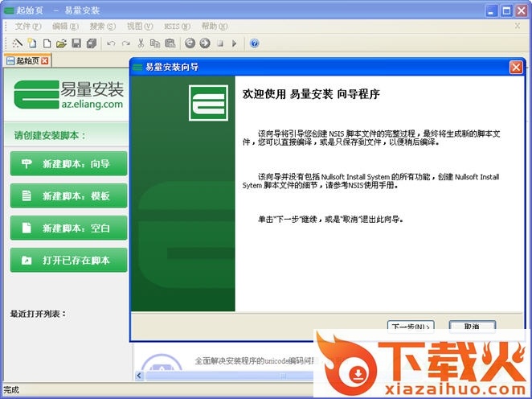Open the 帮助(H) menu

(215, 27)
